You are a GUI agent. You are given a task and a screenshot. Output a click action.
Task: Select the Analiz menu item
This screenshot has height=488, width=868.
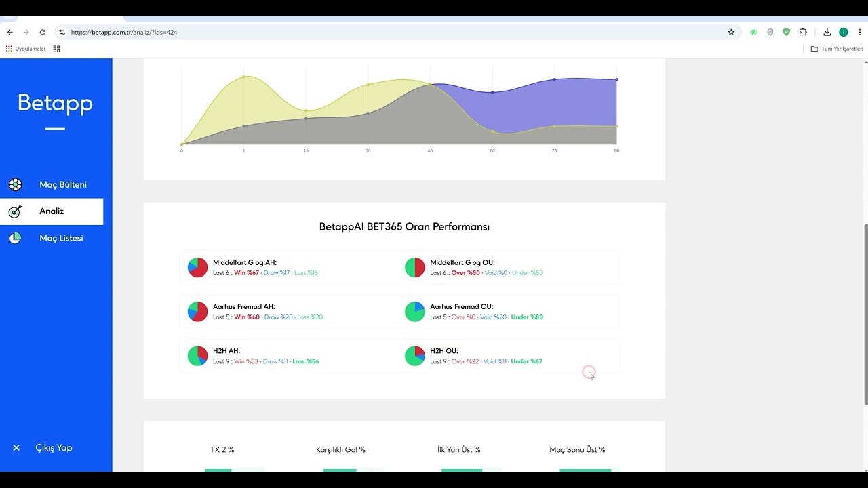point(52,211)
